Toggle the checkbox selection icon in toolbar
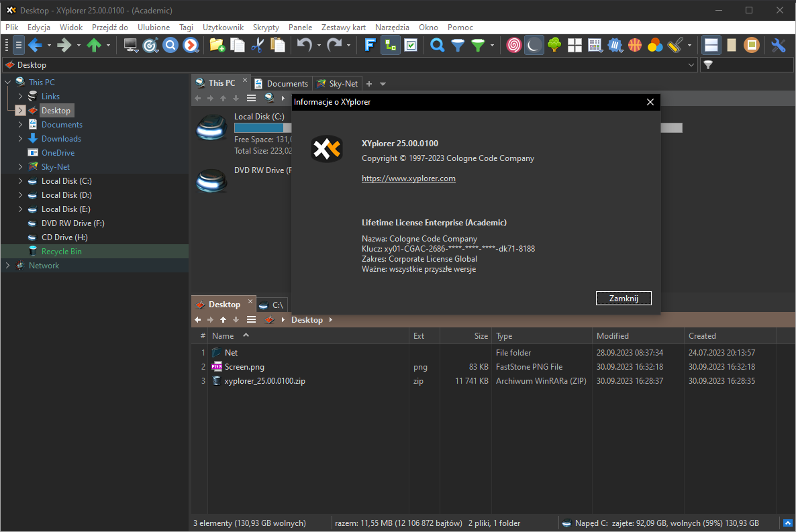 pos(411,46)
